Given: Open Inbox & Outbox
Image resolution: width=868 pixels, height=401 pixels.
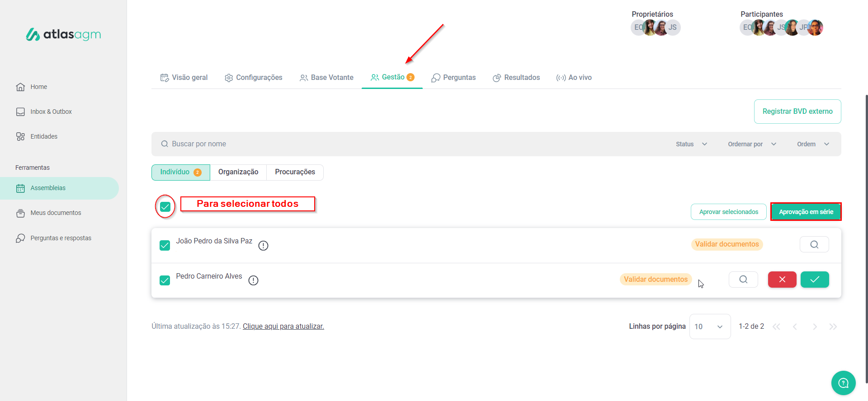Looking at the screenshot, I should (51, 112).
